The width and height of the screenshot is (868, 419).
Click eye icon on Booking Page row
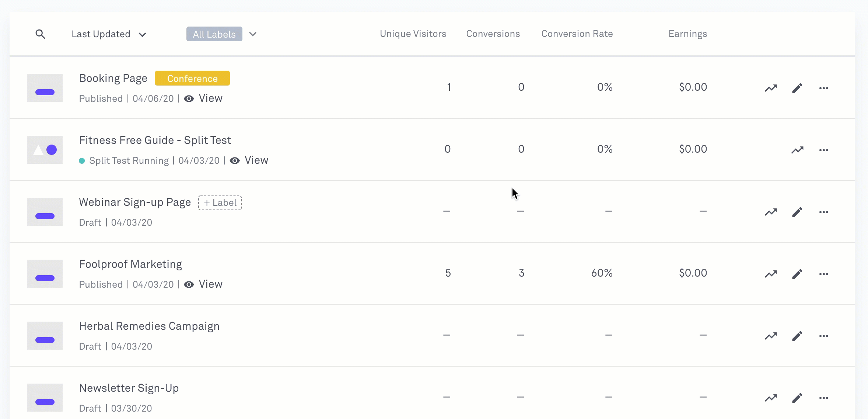click(189, 99)
